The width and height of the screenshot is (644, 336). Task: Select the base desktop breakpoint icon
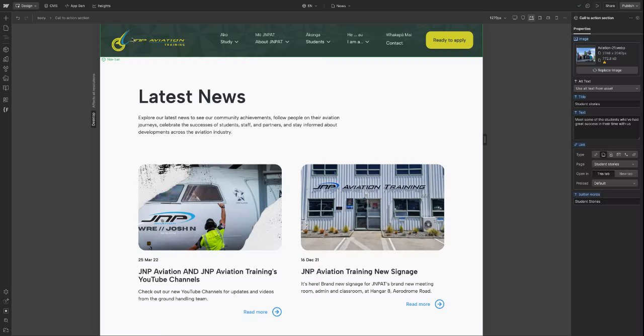(523, 18)
